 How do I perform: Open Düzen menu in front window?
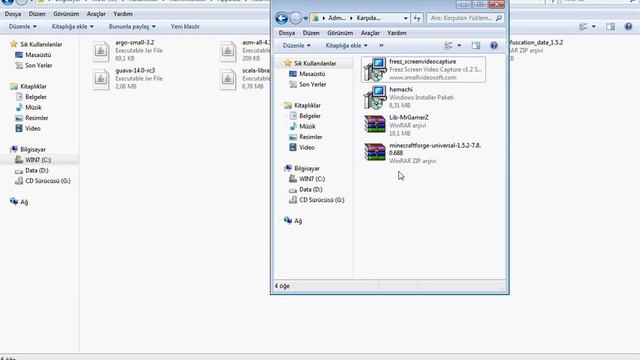click(311, 33)
